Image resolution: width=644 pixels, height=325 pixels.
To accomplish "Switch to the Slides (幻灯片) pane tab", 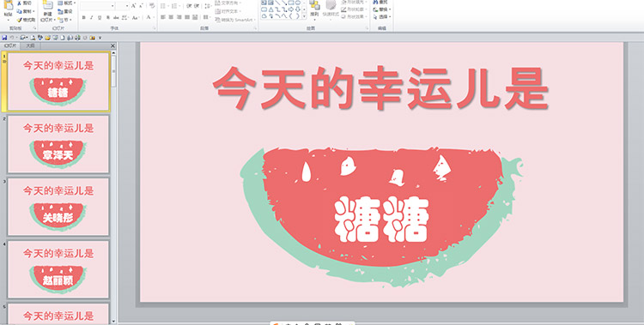I will point(10,46).
